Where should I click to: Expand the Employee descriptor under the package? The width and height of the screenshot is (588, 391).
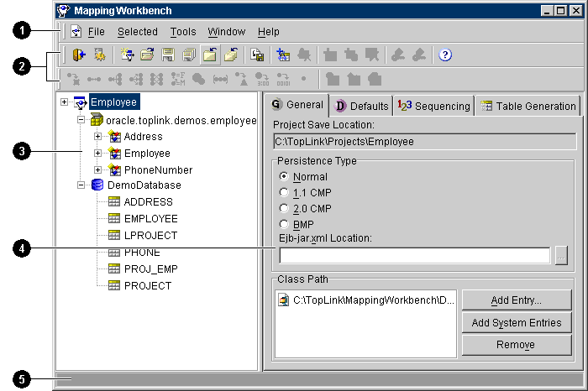click(x=97, y=154)
